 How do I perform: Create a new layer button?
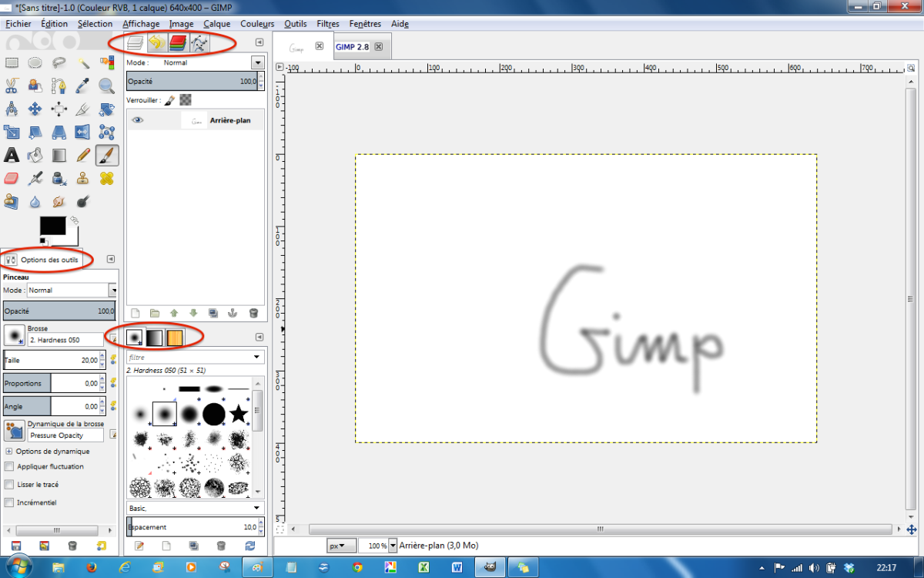(x=136, y=313)
